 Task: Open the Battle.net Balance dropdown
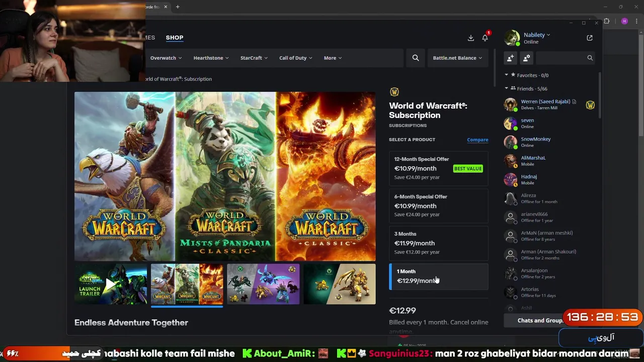click(457, 58)
